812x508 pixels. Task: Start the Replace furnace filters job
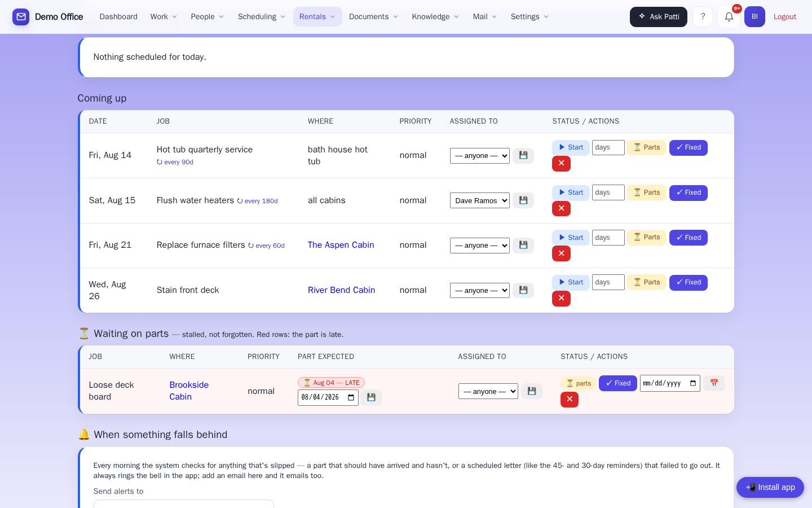[571, 238]
